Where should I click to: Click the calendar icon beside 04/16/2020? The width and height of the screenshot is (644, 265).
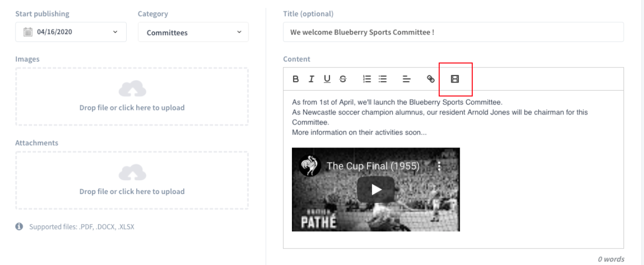pyautogui.click(x=28, y=32)
